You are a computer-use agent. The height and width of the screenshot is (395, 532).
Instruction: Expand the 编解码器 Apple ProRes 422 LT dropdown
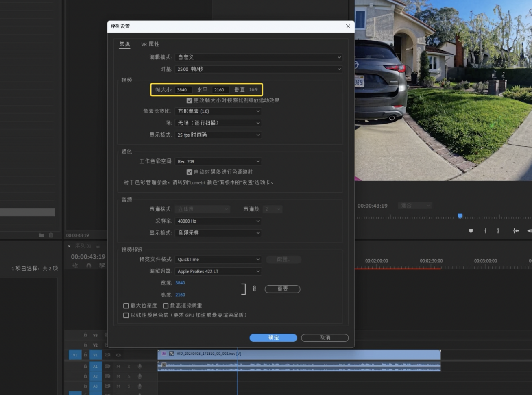tap(218, 271)
